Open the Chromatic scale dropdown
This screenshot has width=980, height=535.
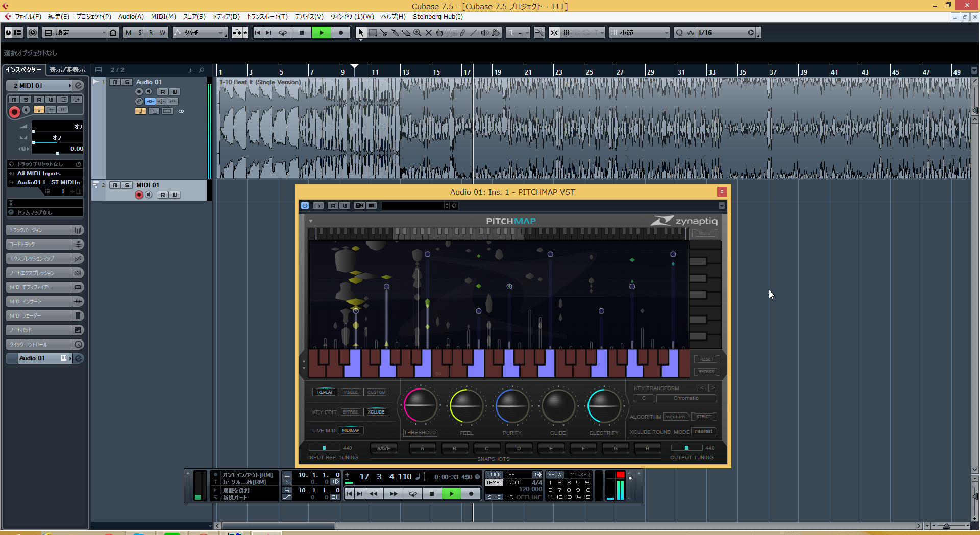click(687, 398)
